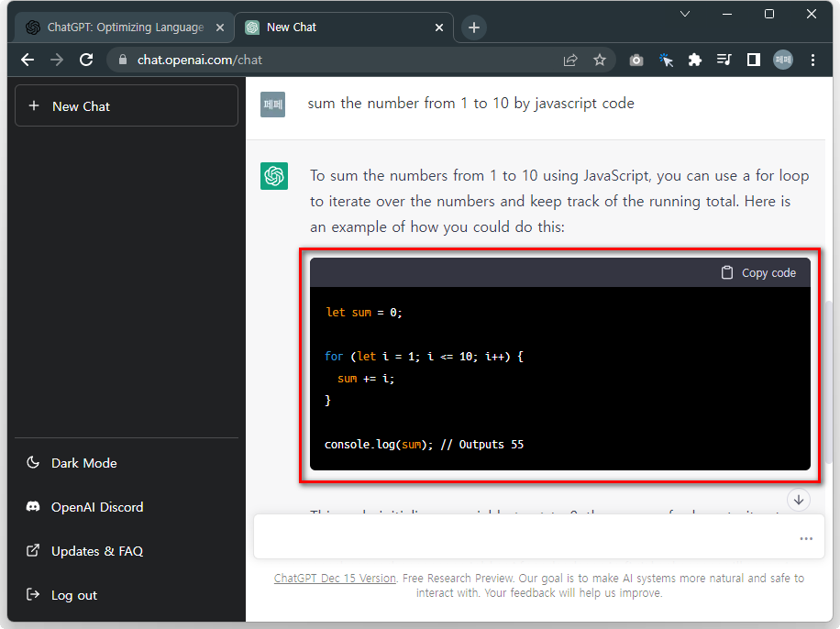Click the address bar URL

[x=199, y=60]
